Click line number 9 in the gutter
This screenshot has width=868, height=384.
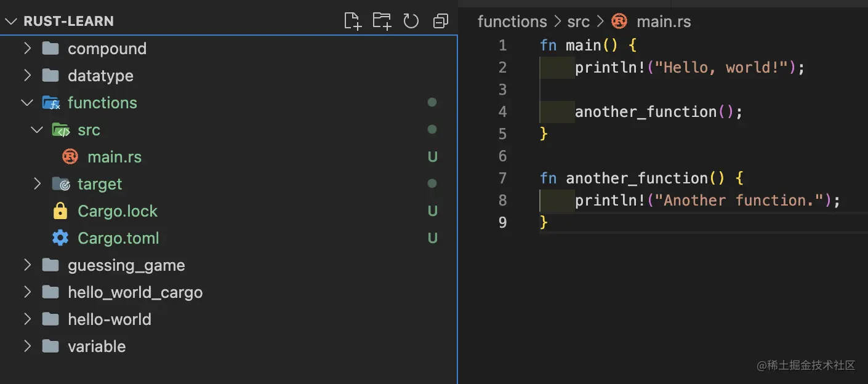coord(503,222)
